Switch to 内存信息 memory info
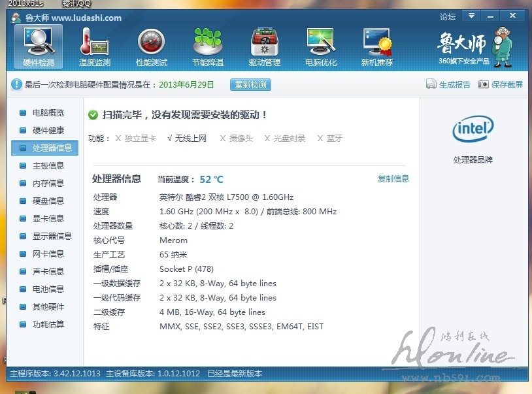This screenshot has height=394, width=532. (48, 184)
